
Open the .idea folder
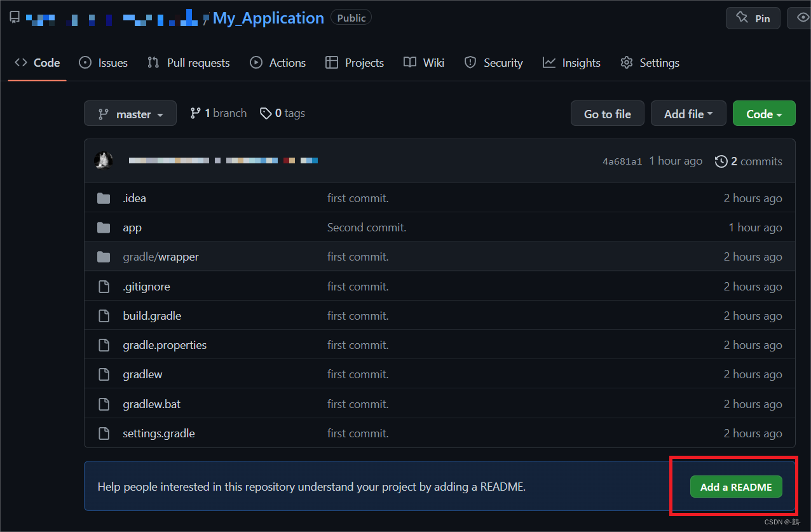pyautogui.click(x=134, y=198)
